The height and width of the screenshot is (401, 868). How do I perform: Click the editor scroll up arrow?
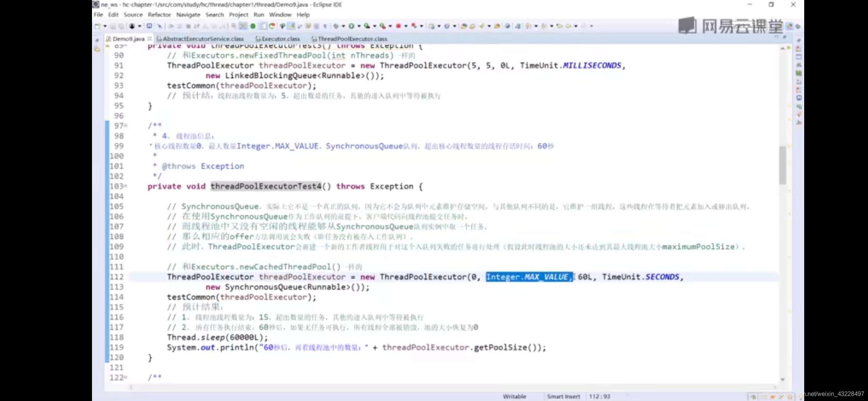point(782,49)
